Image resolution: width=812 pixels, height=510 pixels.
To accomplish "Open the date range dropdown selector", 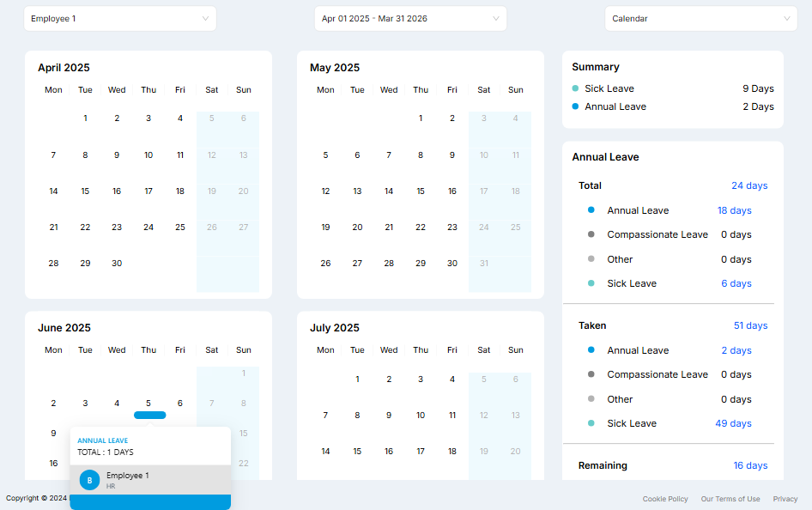I will tap(410, 19).
